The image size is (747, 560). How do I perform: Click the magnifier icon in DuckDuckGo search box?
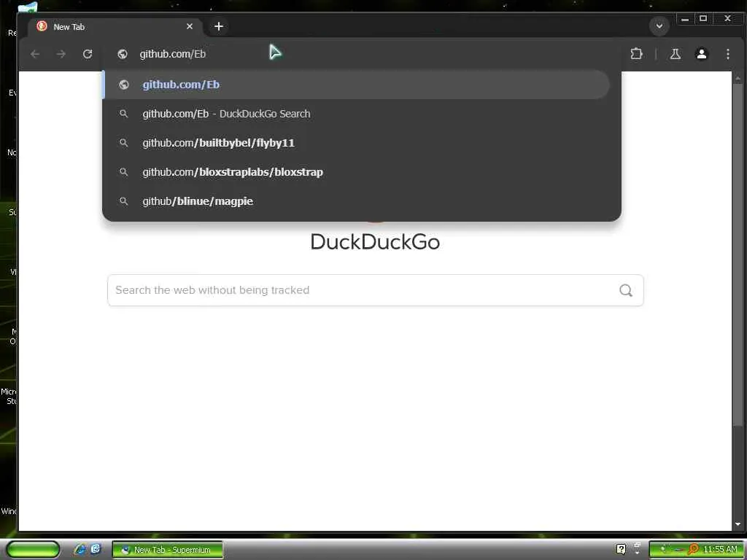(625, 290)
